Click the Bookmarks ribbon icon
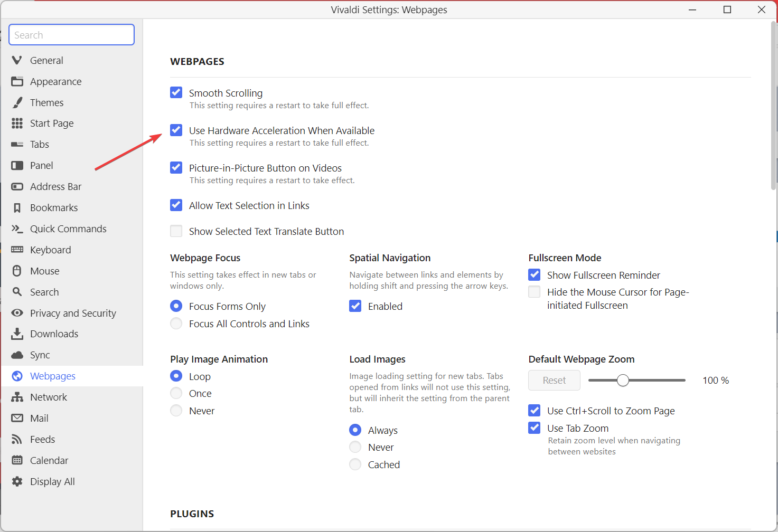Screen dimensions: 778x532 coord(17,207)
